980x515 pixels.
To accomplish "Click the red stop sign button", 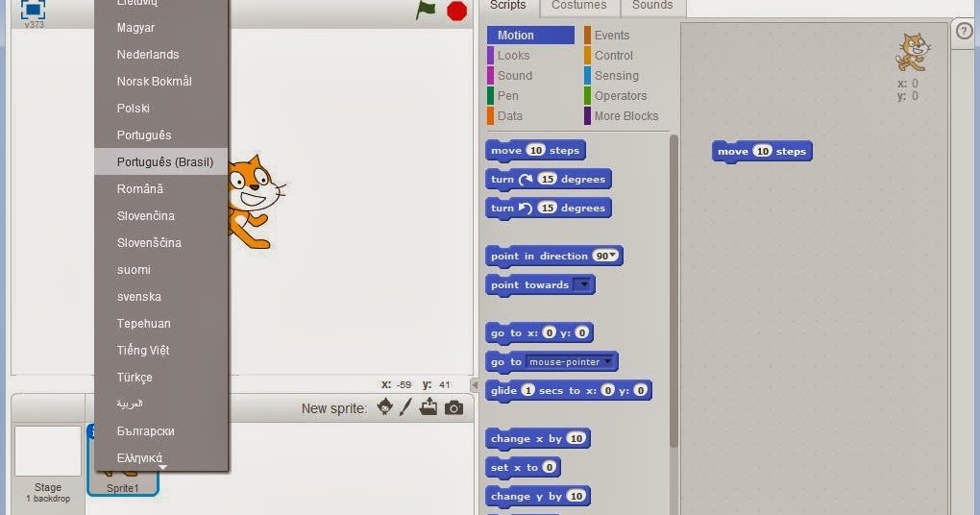I will [457, 12].
